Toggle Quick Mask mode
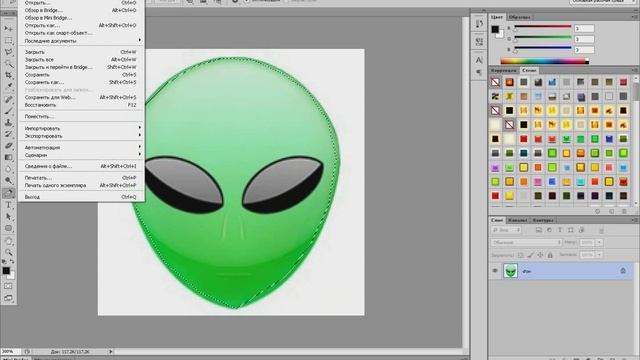640x360 pixels. [8, 286]
